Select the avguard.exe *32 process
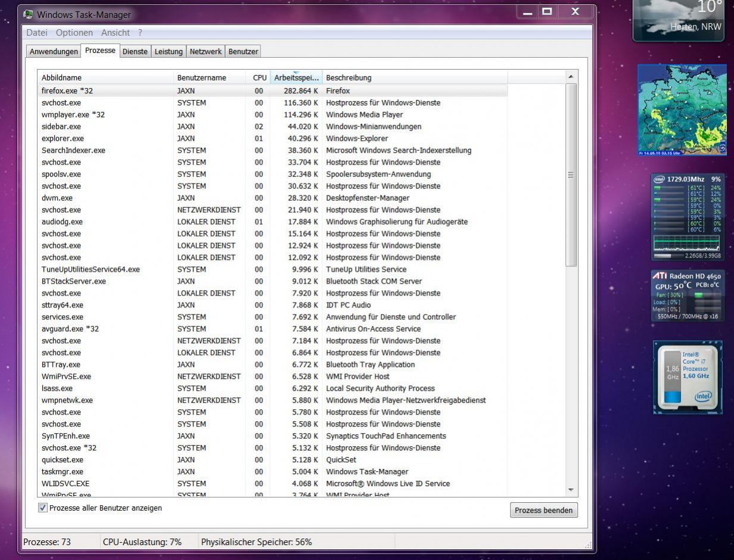 tap(272, 329)
